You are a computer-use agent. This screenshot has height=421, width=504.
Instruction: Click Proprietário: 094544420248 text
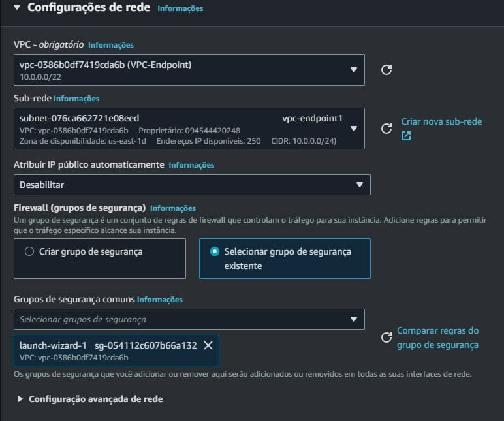(189, 131)
